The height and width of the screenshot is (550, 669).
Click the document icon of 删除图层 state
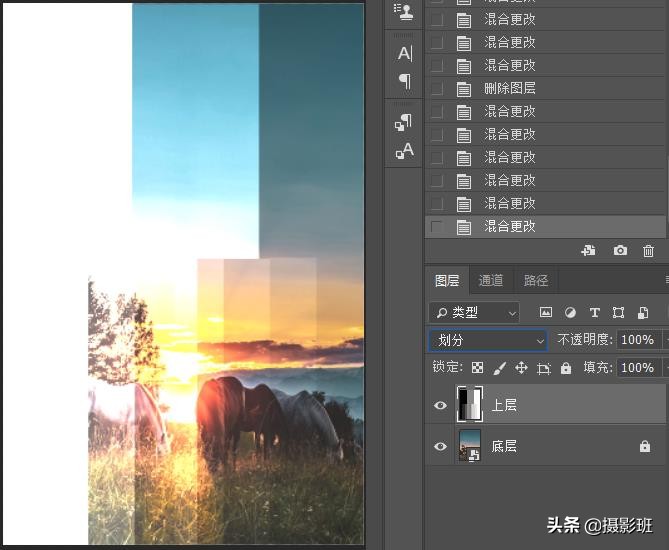coord(464,89)
